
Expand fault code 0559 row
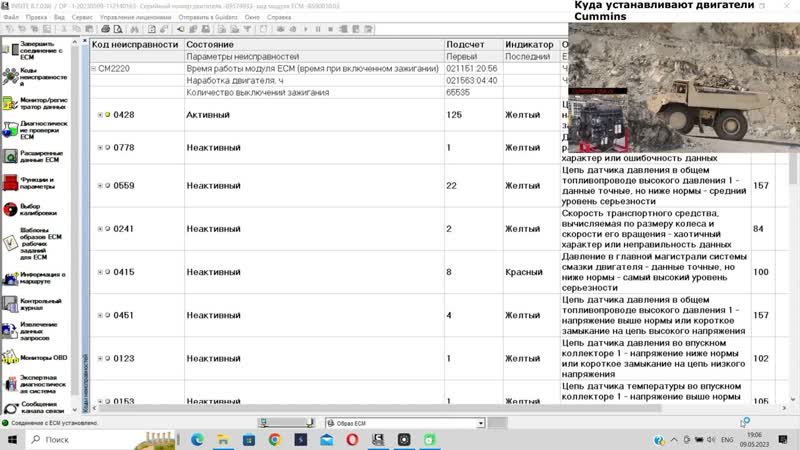pyautogui.click(x=100, y=186)
